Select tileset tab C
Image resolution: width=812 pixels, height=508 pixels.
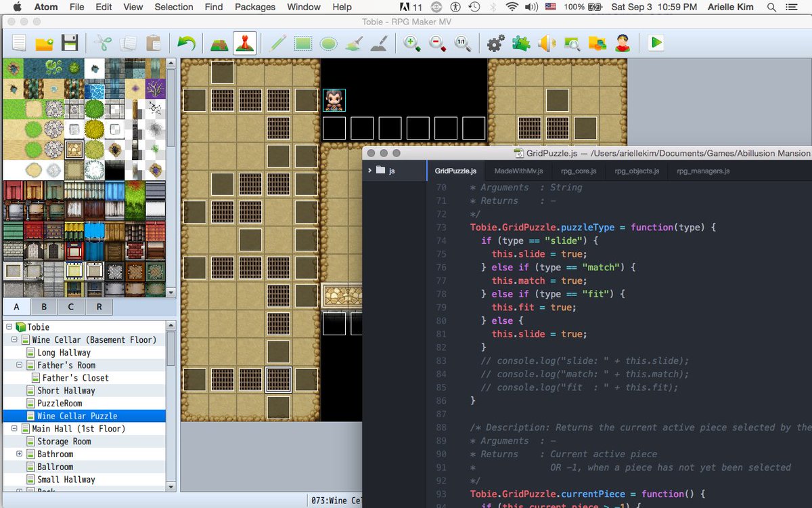[71, 306]
